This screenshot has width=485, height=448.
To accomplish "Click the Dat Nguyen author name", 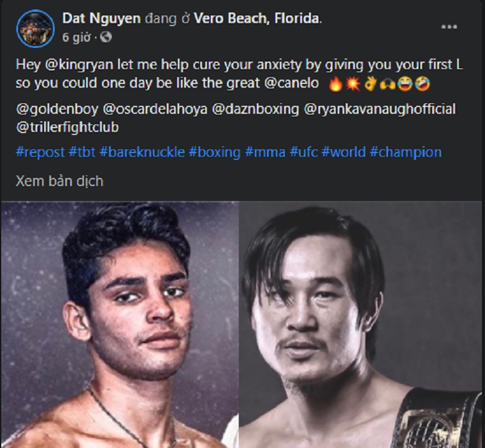I will pos(101,18).
